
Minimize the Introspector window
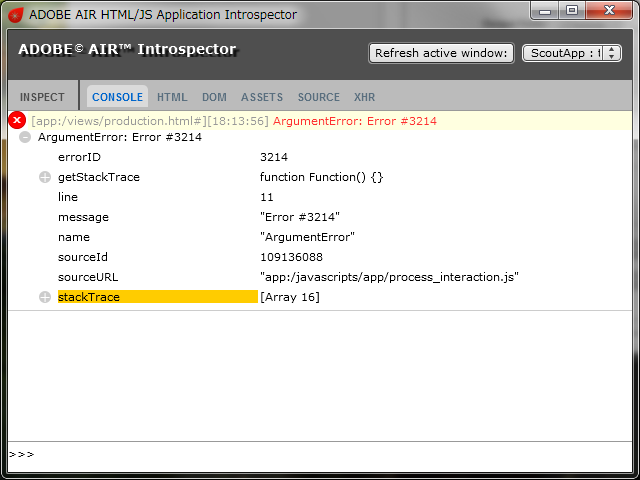(544, 10)
